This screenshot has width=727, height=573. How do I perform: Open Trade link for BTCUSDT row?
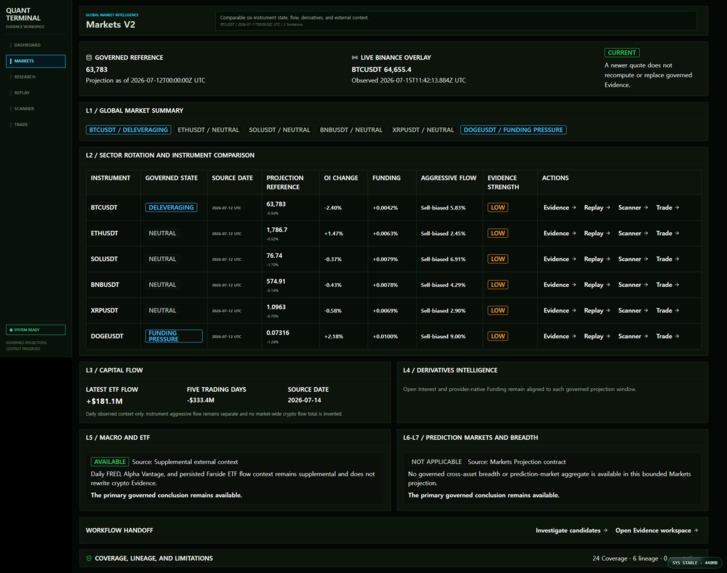point(667,208)
